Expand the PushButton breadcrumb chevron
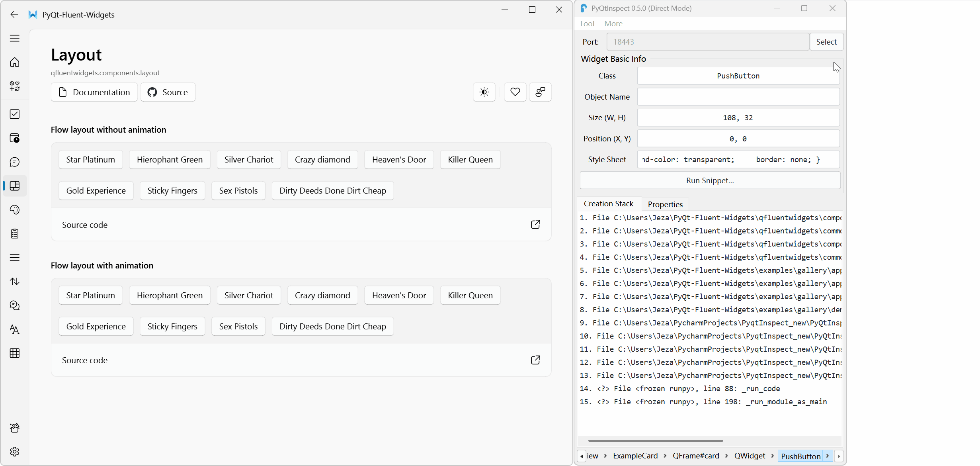This screenshot has width=980, height=466. 828,456
